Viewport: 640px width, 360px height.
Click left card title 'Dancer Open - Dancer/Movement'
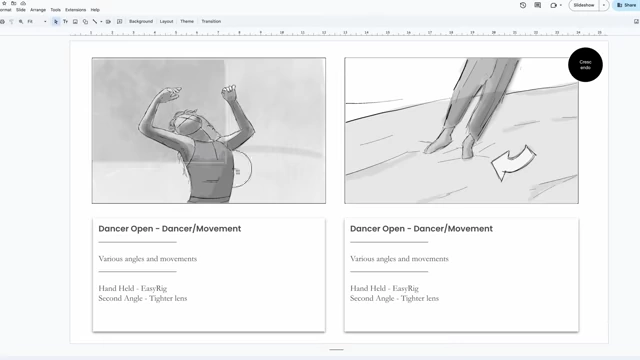tap(169, 229)
